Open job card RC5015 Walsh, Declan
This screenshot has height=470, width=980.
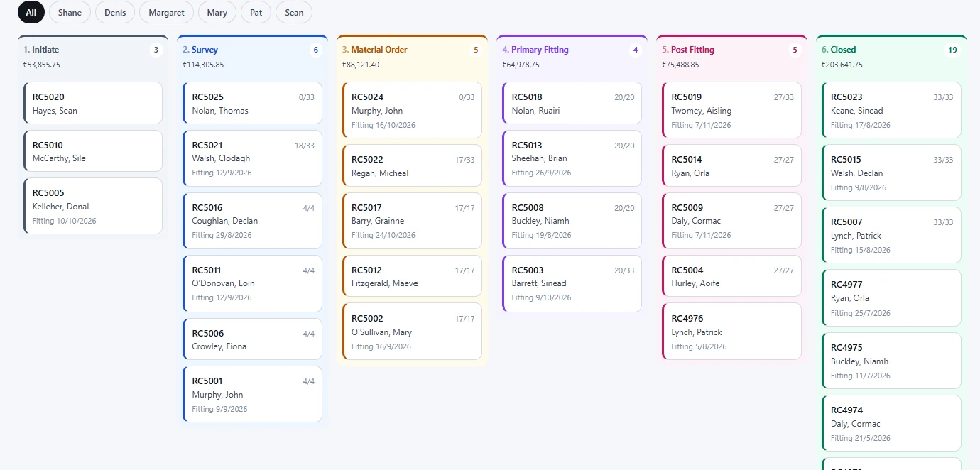(x=892, y=173)
